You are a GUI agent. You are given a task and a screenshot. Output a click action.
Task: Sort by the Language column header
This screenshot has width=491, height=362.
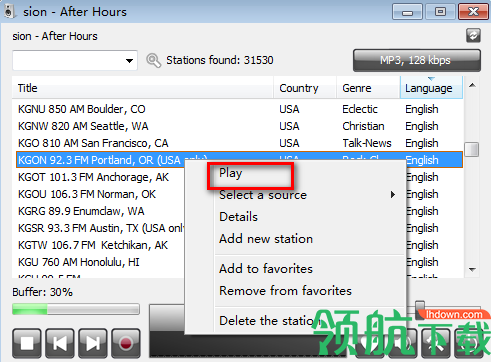point(431,88)
